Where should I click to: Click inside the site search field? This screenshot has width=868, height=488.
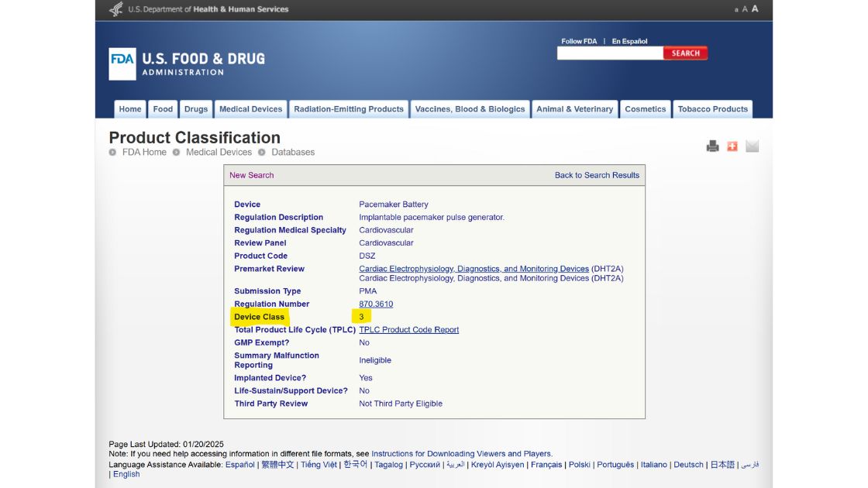coord(609,53)
